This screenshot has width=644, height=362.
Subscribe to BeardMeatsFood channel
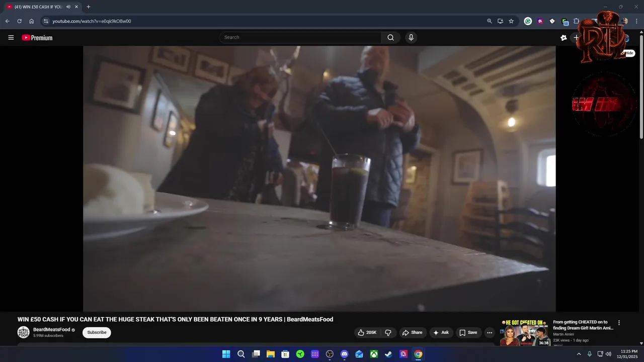click(97, 332)
